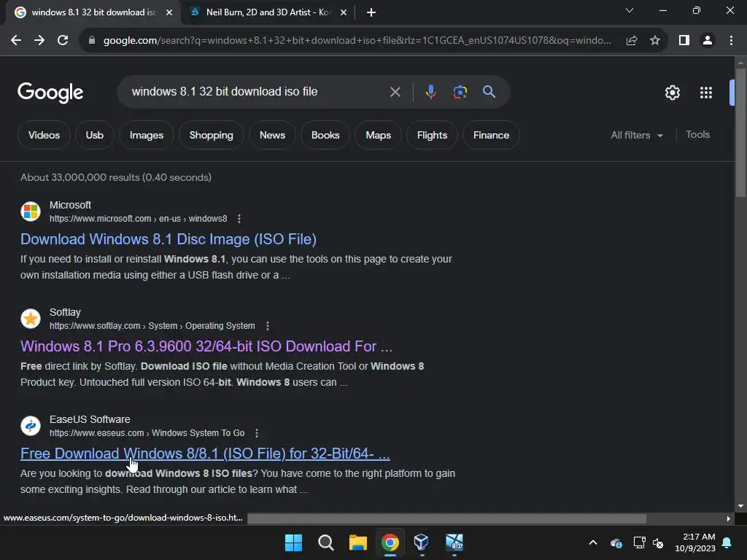Submit search with magnifier icon

489,92
